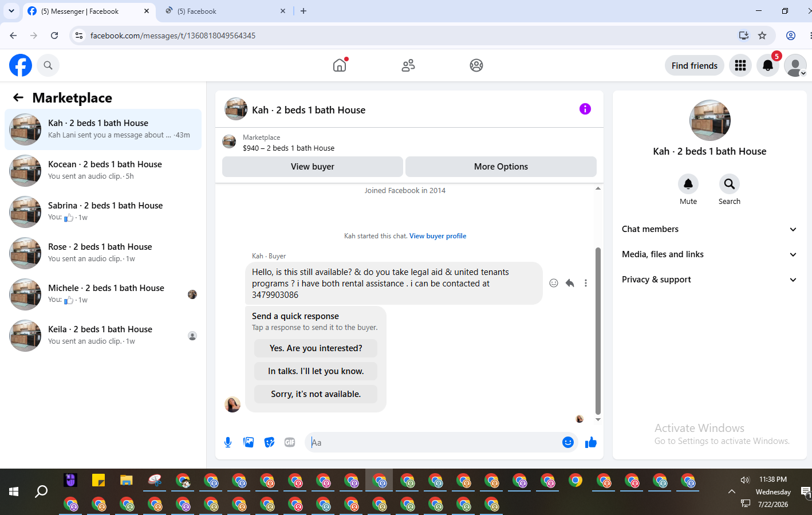Mute the conversation with the bell icon
Image resolution: width=812 pixels, height=515 pixels.
coord(688,184)
